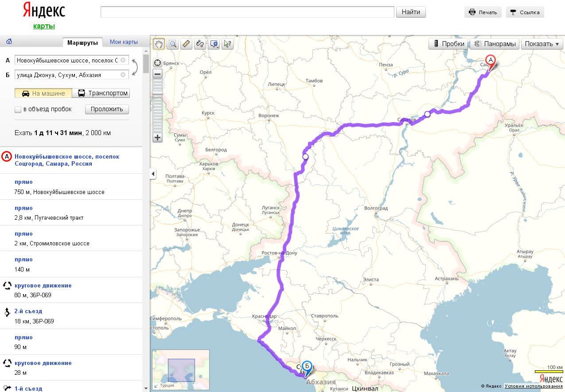Select the ruler distance tool

(186, 44)
